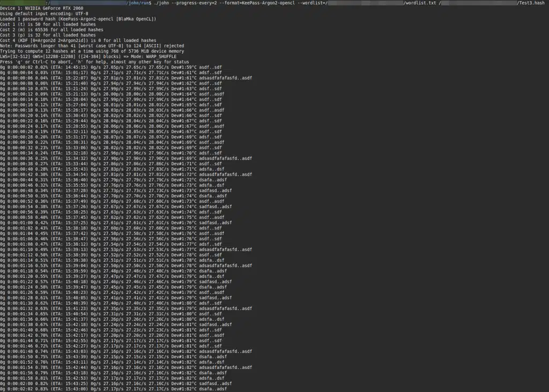Select the timestamp '0:00:02:00'
The image size is (549, 392).
point(20,383)
